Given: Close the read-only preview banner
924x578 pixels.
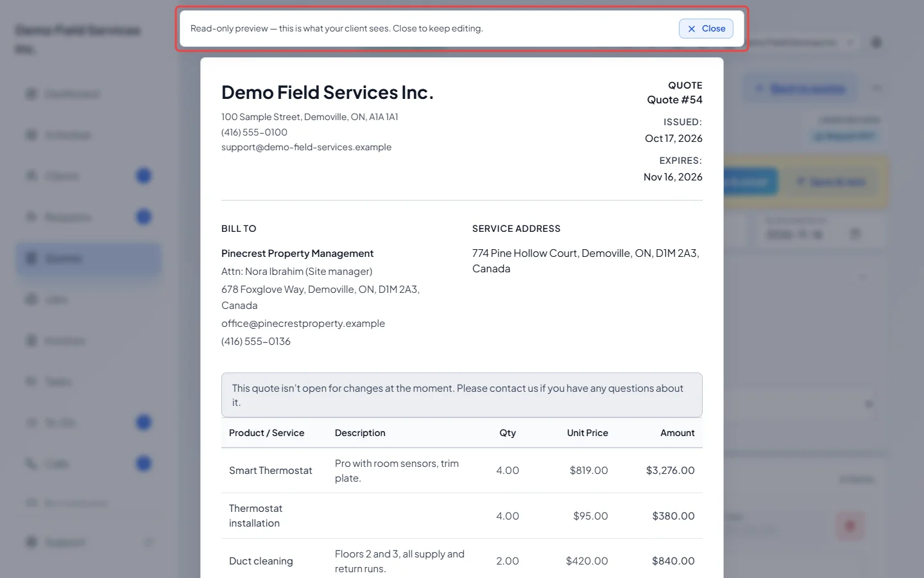Looking at the screenshot, I should coord(706,28).
